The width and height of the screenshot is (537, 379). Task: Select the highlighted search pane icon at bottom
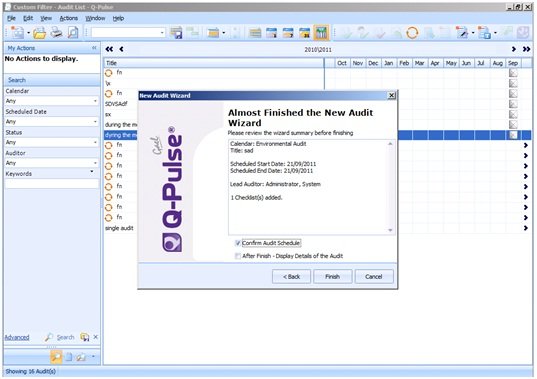pos(56,357)
